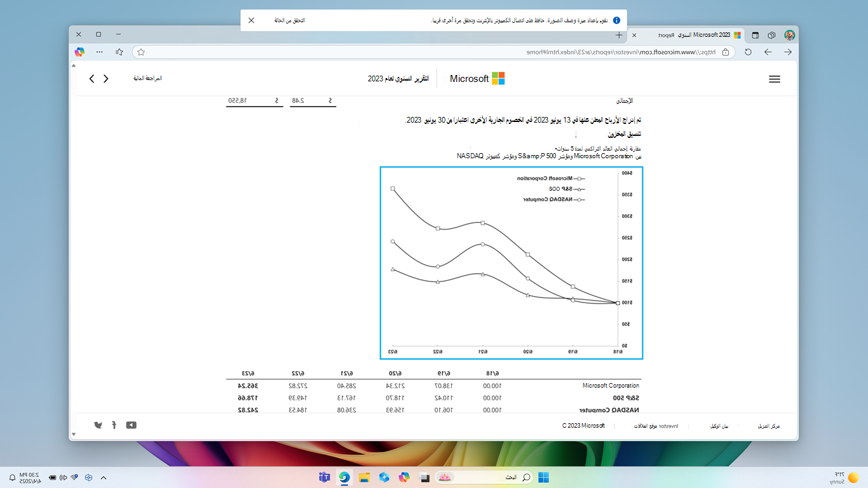Click the page scrollbar up arrow
The width and height of the screenshot is (868, 488).
pos(73,65)
